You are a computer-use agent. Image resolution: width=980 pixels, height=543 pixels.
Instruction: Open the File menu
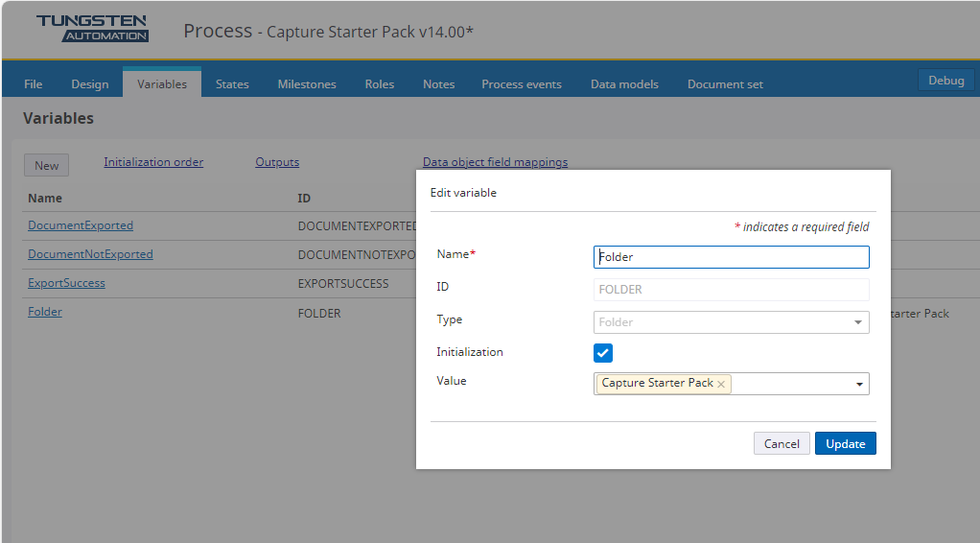coord(34,83)
